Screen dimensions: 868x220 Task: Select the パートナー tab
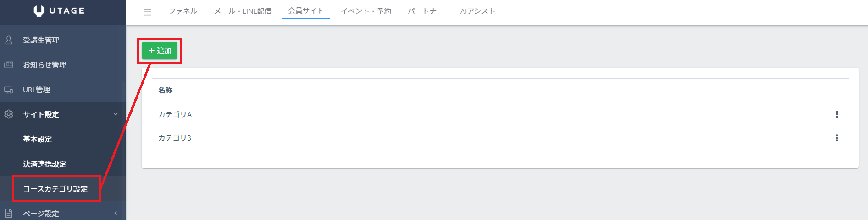426,11
